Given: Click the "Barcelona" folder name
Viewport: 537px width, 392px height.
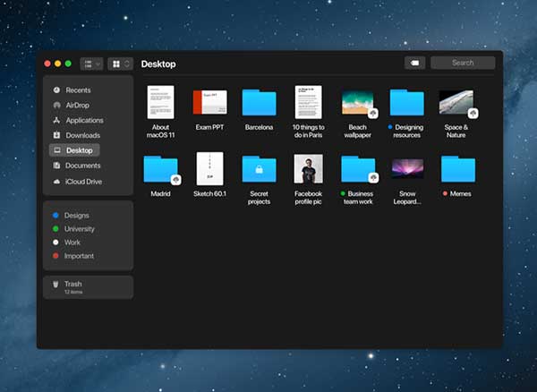Looking at the screenshot, I should point(259,127).
